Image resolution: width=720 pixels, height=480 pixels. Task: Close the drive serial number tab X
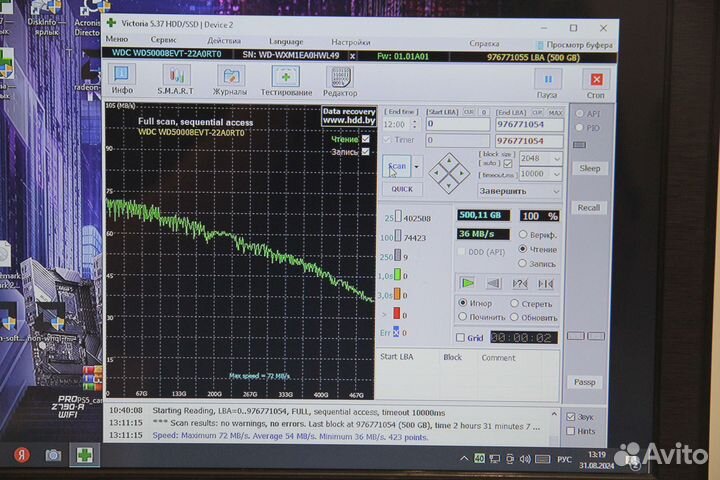coord(352,56)
